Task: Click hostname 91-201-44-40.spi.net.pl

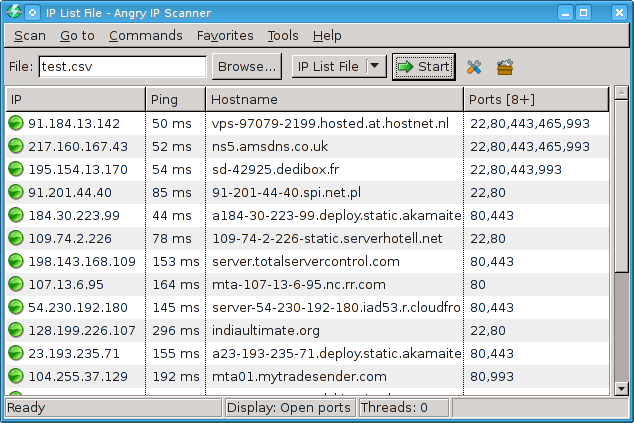Action: tap(286, 192)
